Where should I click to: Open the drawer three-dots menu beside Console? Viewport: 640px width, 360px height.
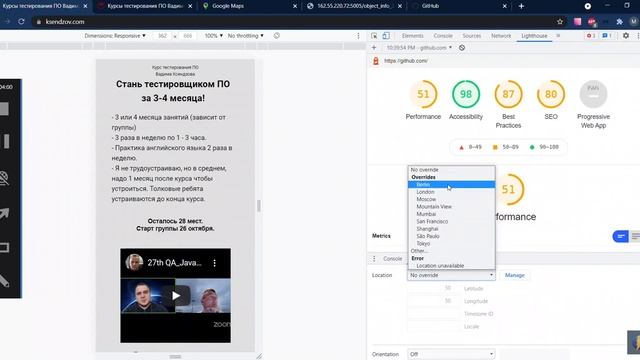click(374, 259)
